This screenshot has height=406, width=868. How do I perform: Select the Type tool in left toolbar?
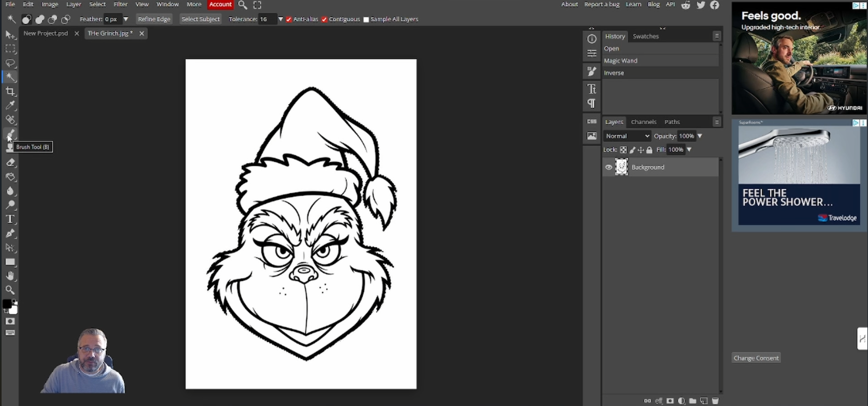(10, 219)
